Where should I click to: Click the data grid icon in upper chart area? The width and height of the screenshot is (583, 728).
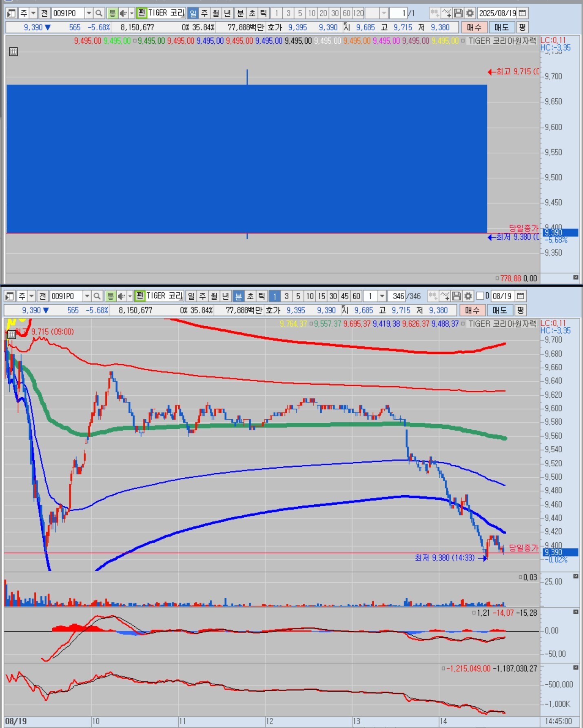coord(13,51)
